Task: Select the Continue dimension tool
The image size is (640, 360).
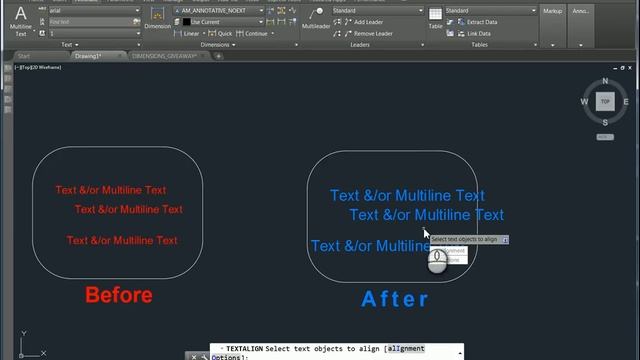Action: [252, 33]
